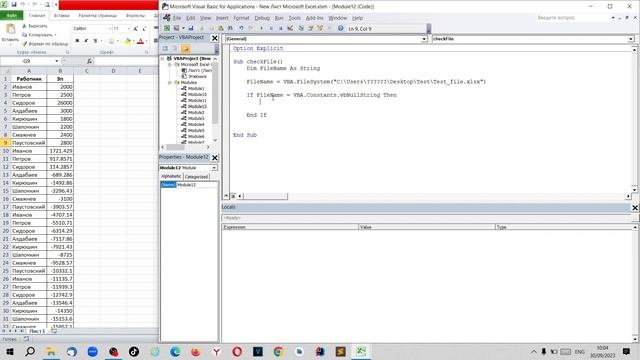Toggle Bold formatting in Excel ribbon

[77, 41]
